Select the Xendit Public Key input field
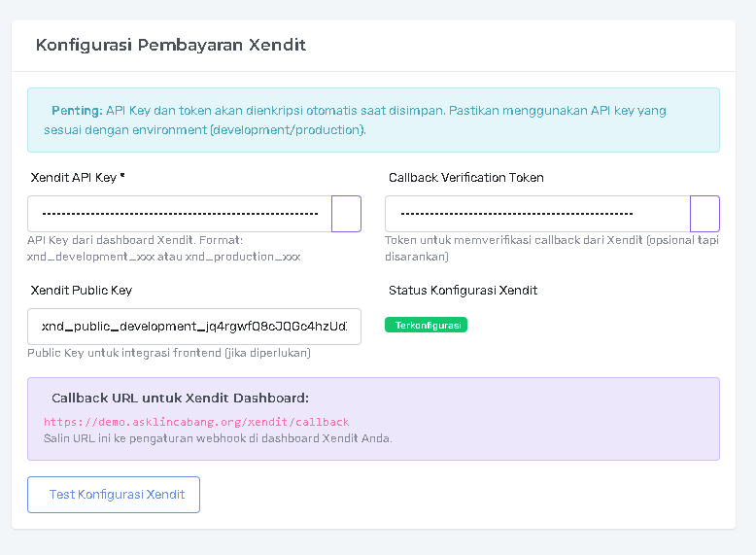Screen dimensions: 756x555 pos(194,327)
